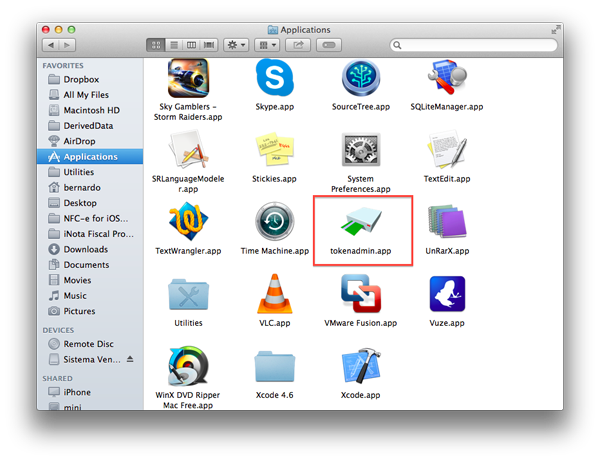Switch to column view mode
600x461 pixels.
(x=191, y=45)
